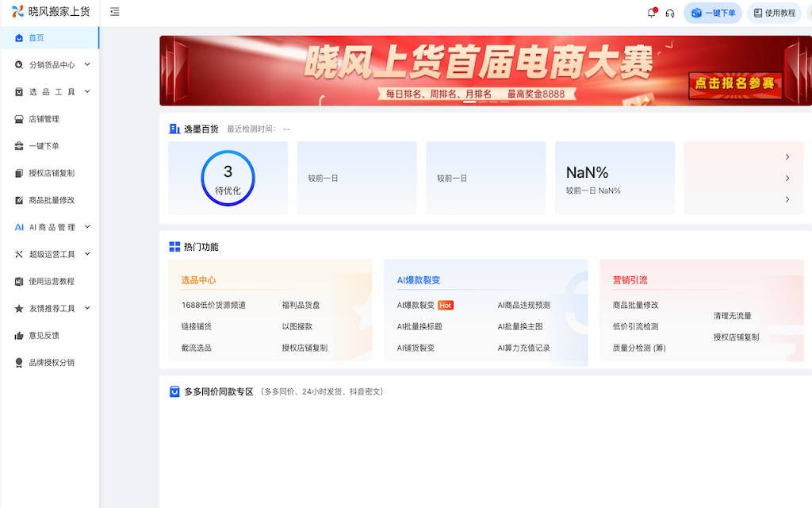This screenshot has width=812, height=508.
Task: Open AI批量换主图 link
Action: tap(520, 326)
